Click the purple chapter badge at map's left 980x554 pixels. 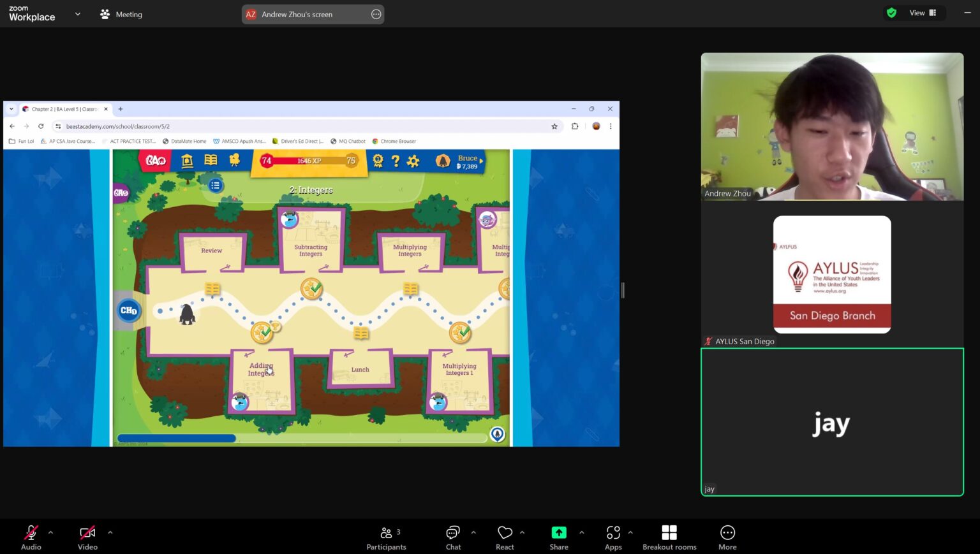[121, 193]
